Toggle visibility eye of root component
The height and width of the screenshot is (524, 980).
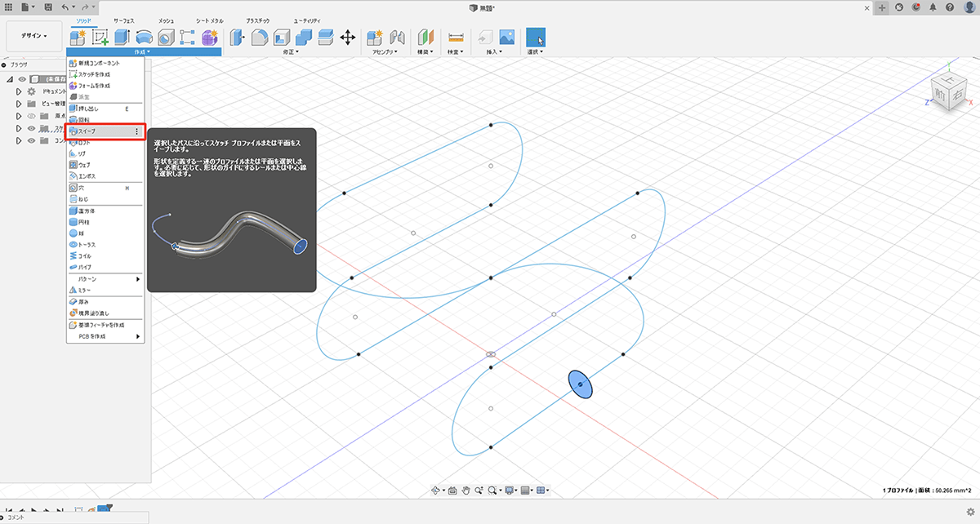(22, 79)
